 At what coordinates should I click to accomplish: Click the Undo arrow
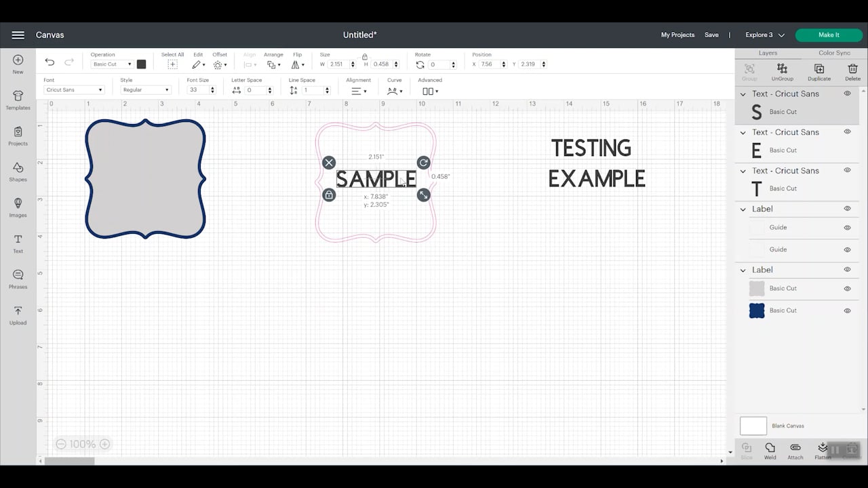[50, 62]
